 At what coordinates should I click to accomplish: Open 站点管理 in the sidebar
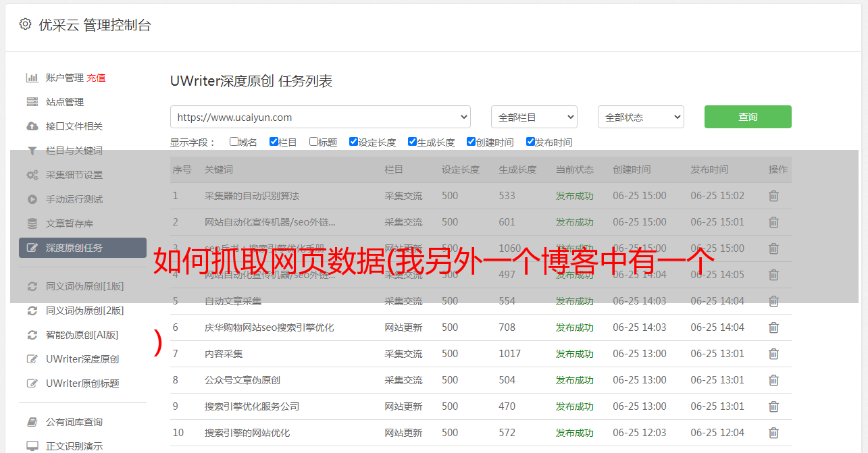click(65, 102)
